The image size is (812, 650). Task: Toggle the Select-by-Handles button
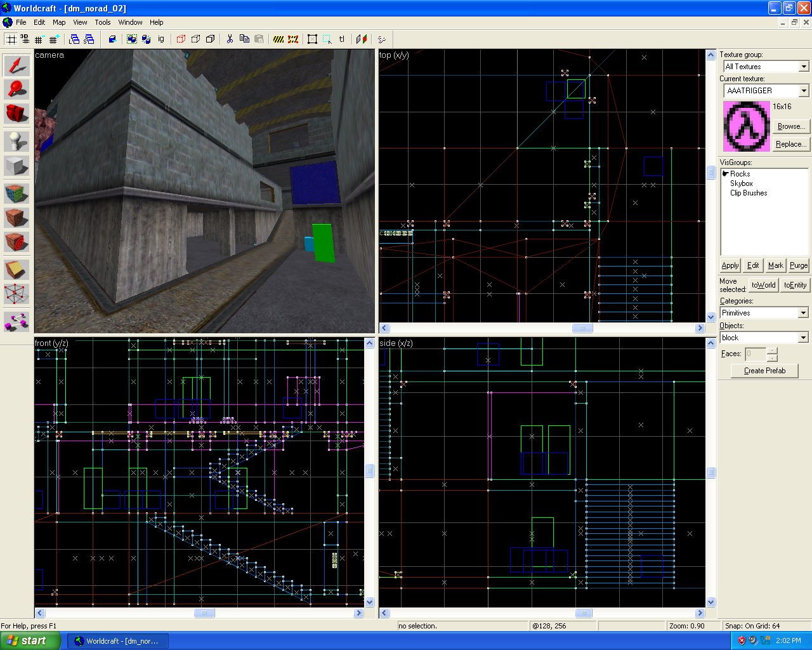pyautogui.click(x=312, y=39)
